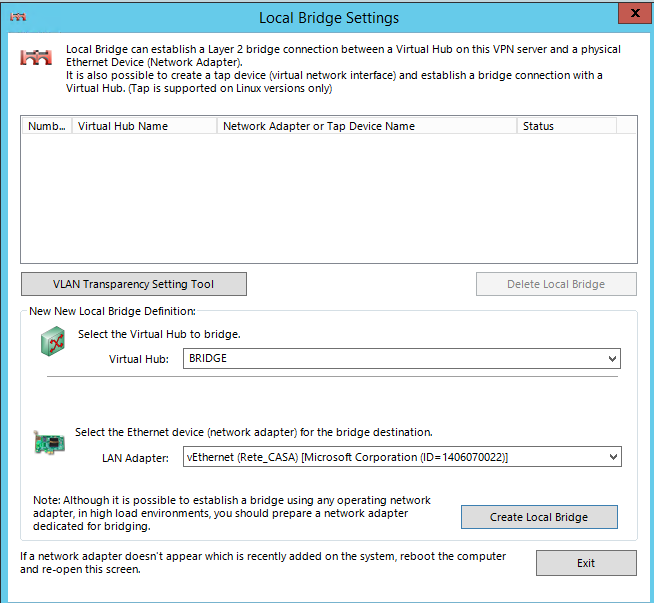654x603 pixels.
Task: Click the bridge icon in title bar
Action: 18,17
